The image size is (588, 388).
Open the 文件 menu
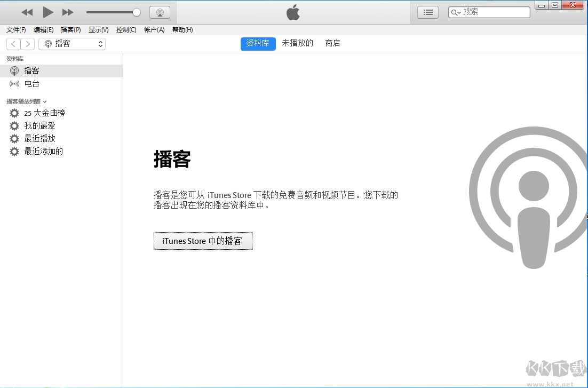pyautogui.click(x=15, y=30)
